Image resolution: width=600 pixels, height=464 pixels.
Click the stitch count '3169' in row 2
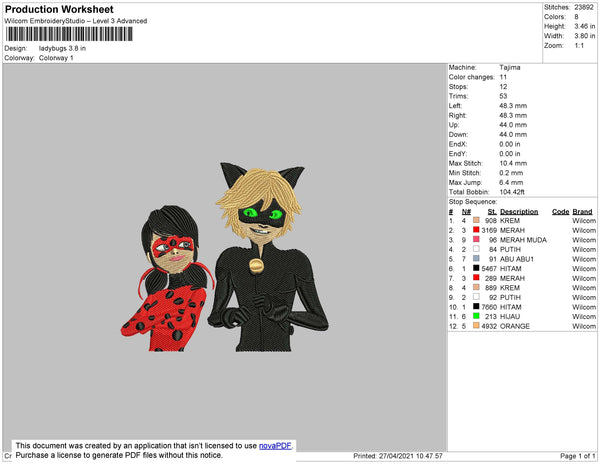click(489, 230)
